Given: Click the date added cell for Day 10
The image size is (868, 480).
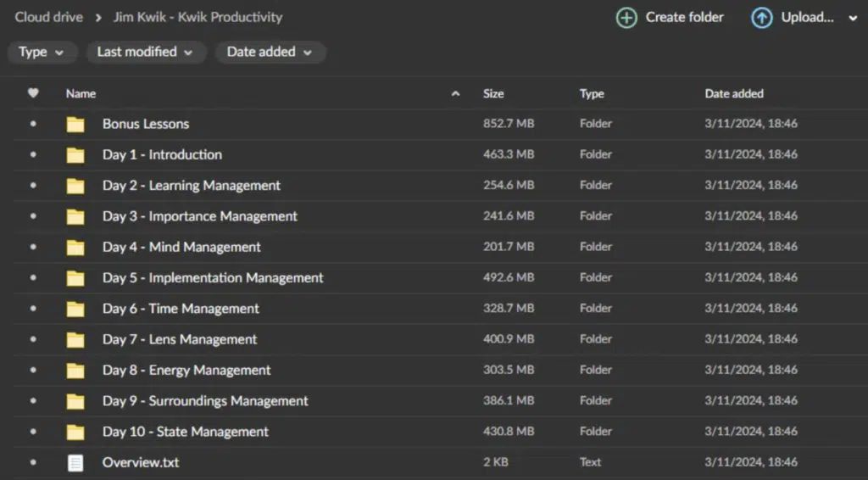Looking at the screenshot, I should point(751,431).
